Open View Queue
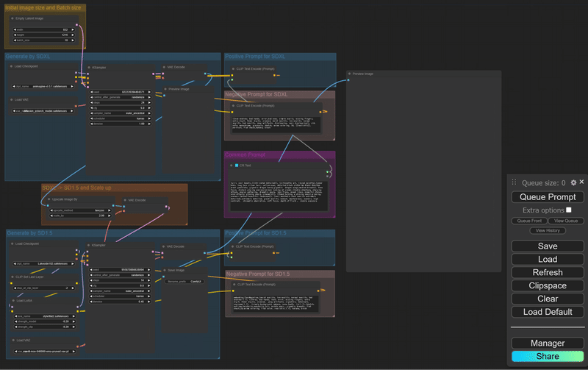 [x=566, y=221]
